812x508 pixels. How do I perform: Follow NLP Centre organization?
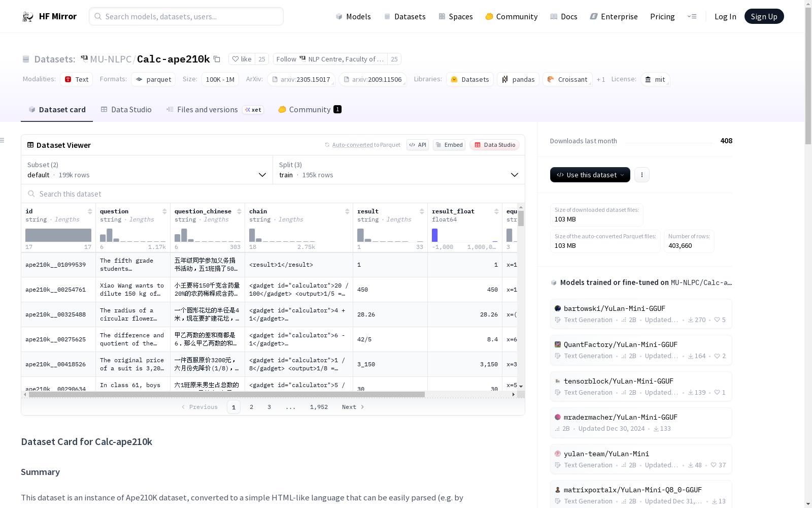[330, 59]
